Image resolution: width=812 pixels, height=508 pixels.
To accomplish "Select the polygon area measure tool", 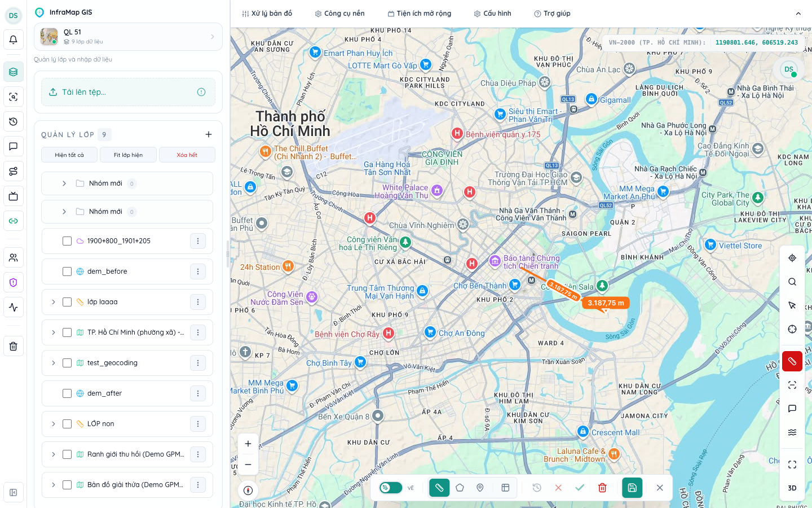I will [x=460, y=488].
